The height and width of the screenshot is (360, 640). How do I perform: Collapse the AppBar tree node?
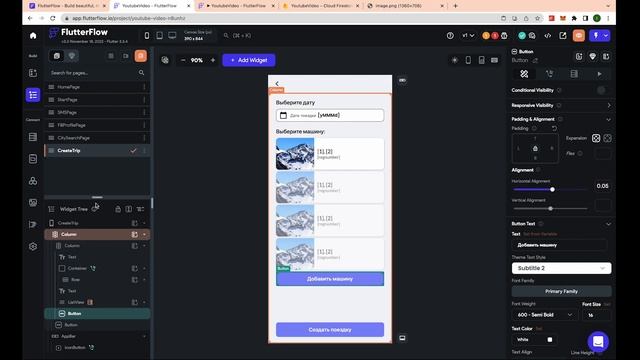144,336
